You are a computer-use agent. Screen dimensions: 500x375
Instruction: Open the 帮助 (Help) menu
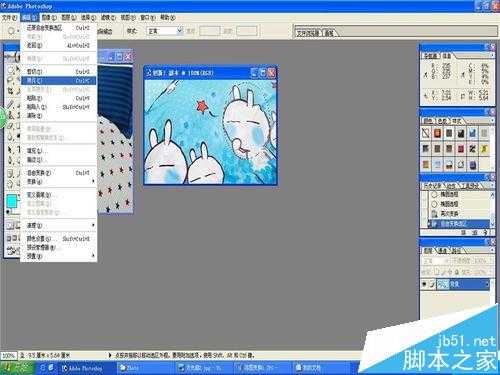168,18
